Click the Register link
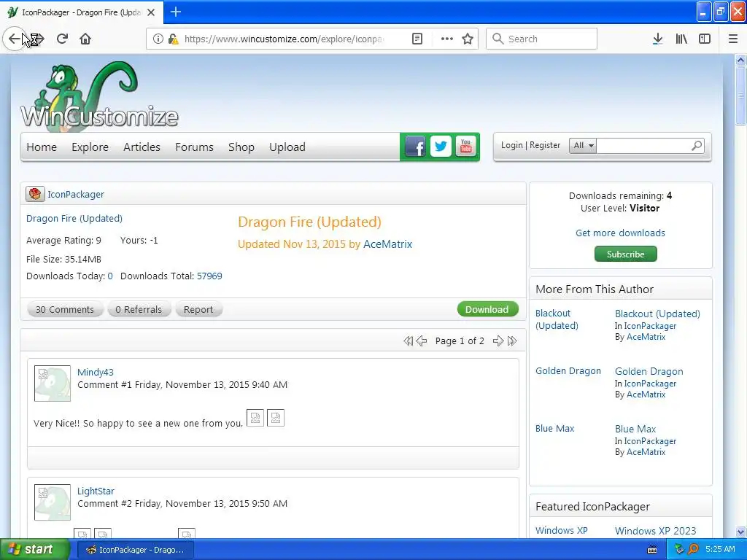Viewport: 747px width, 560px height. tap(545, 145)
